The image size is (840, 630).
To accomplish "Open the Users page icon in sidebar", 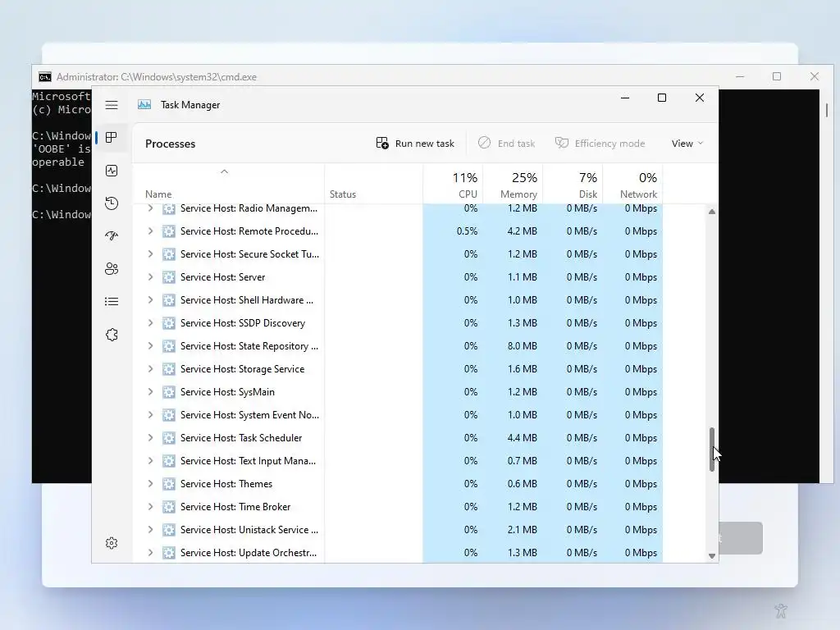I will click(x=112, y=269).
